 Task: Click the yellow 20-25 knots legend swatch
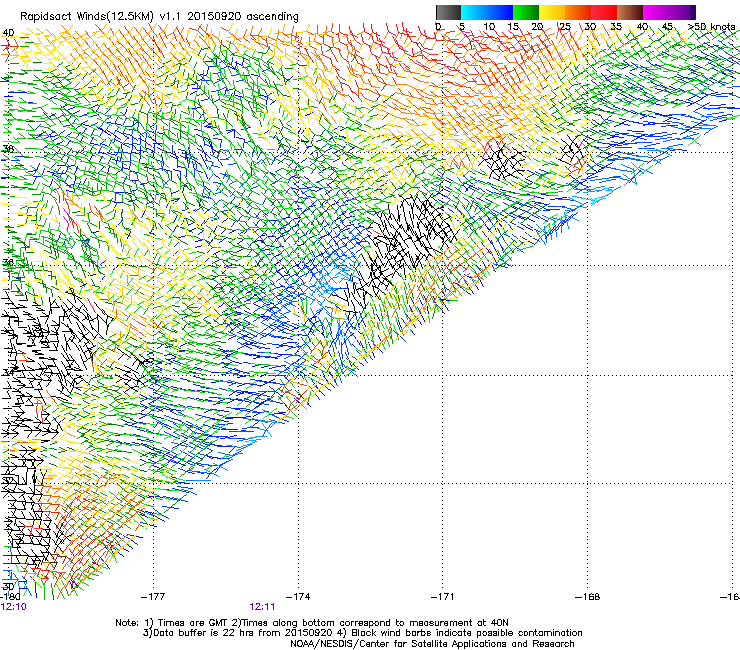(x=552, y=12)
